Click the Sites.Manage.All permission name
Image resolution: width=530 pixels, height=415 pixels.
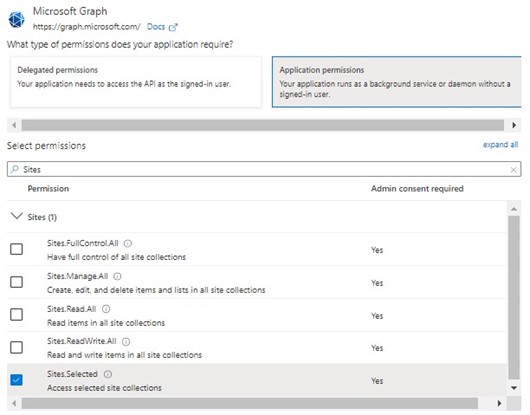click(78, 276)
